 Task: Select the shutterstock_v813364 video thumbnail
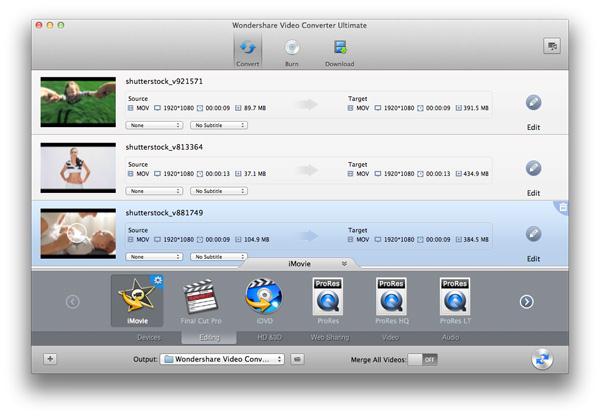[78, 168]
